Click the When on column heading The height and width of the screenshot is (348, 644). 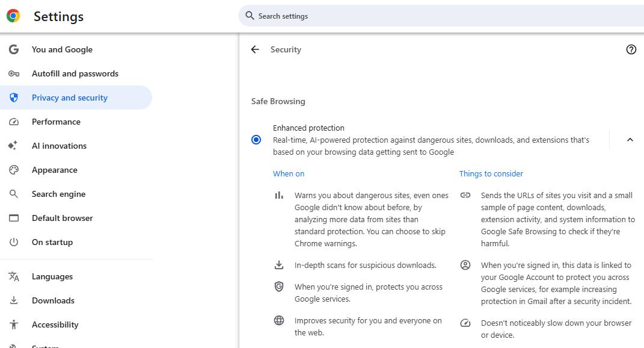(289, 173)
